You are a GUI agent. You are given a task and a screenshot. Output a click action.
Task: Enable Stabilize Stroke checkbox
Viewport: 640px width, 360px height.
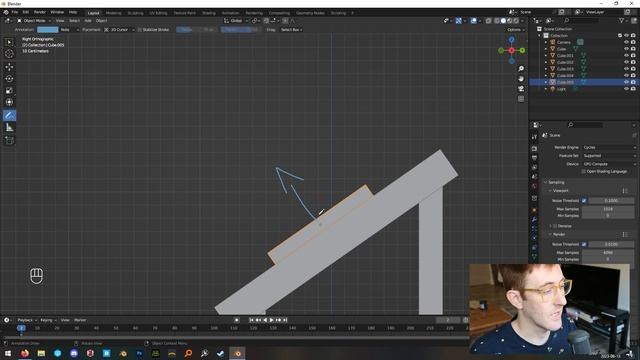tap(139, 30)
